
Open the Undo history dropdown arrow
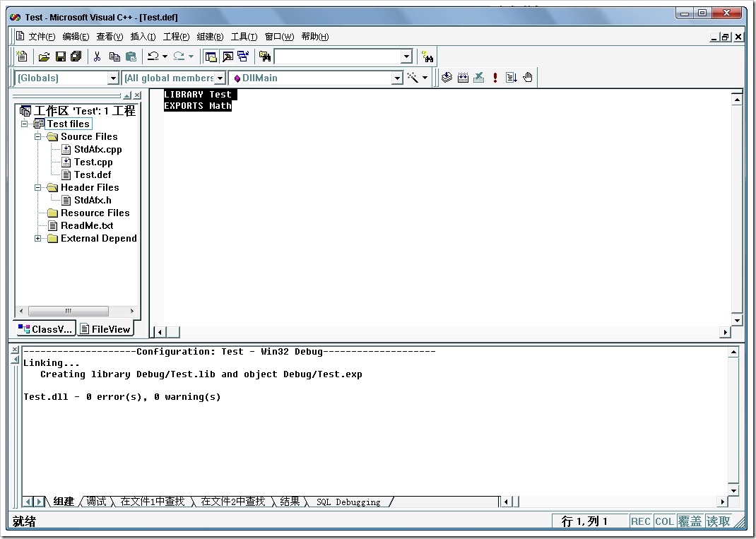pyautogui.click(x=165, y=57)
